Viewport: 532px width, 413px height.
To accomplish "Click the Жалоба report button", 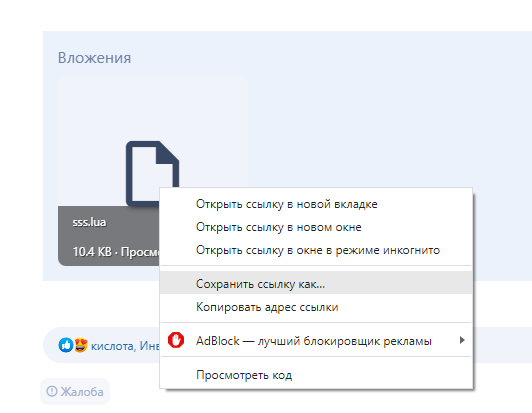I will 75,392.
